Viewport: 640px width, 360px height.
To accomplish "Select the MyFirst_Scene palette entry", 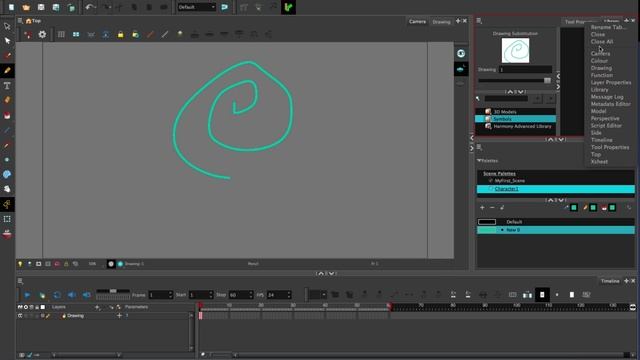I will point(556,180).
